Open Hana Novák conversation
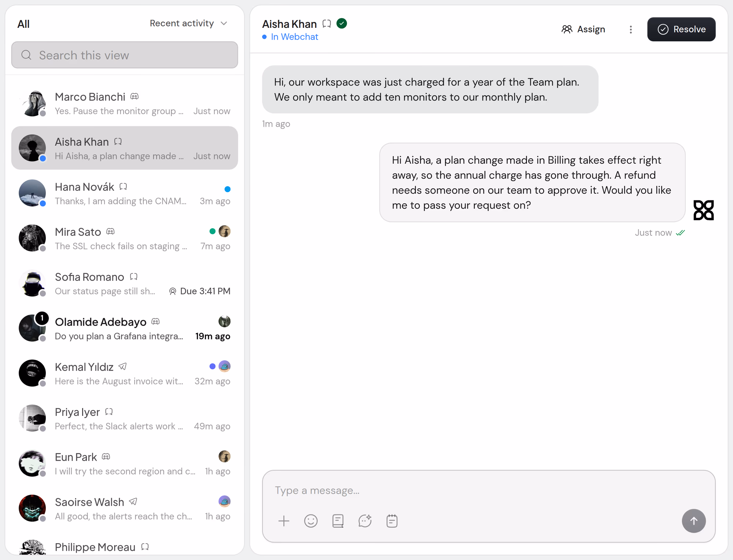Viewport: 733px width, 560px height. [125, 193]
